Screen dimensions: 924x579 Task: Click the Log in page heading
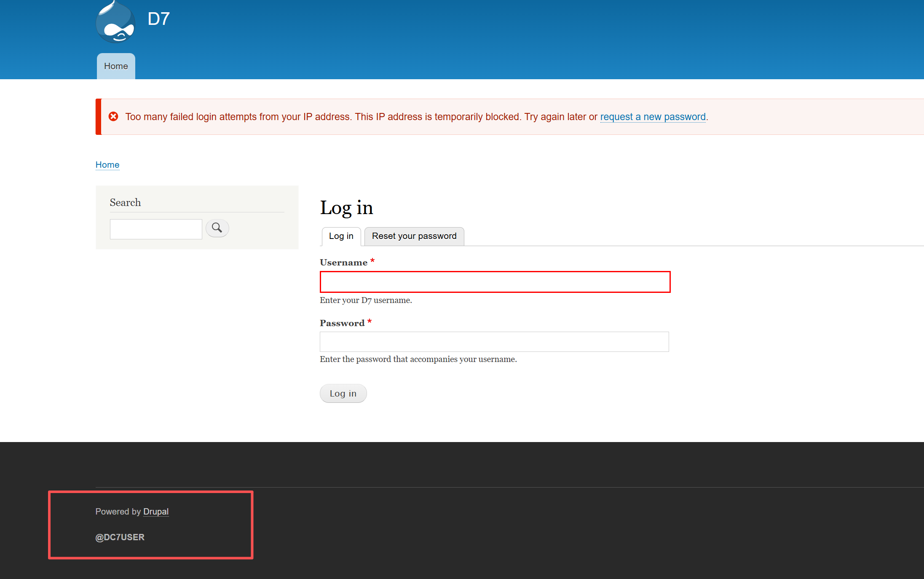click(346, 208)
